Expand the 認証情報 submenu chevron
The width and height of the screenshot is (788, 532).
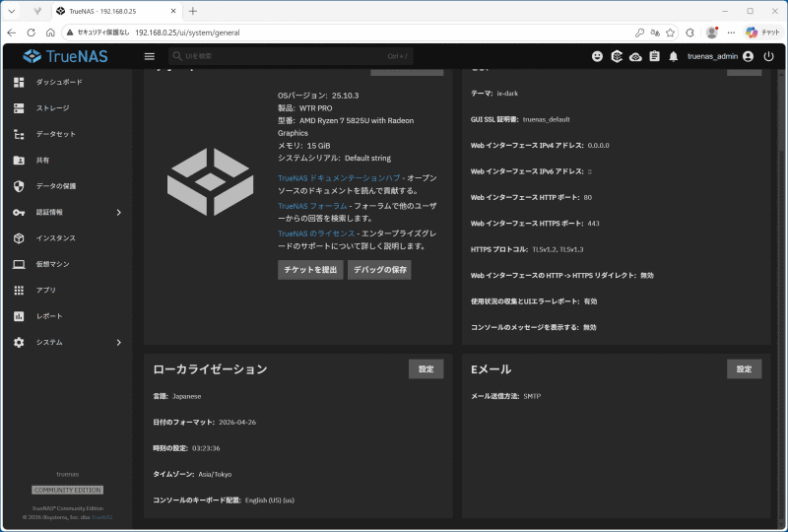pos(119,212)
